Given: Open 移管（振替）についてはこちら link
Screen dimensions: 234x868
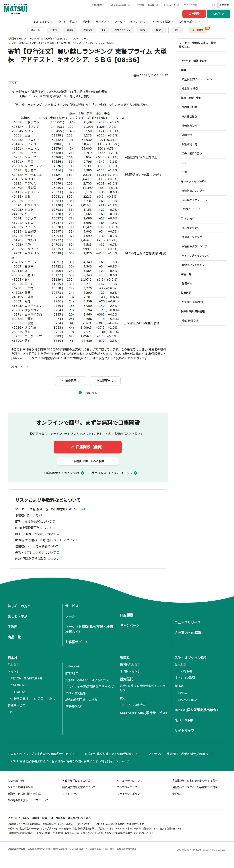Looking at the screenshot, I should [114, 473].
